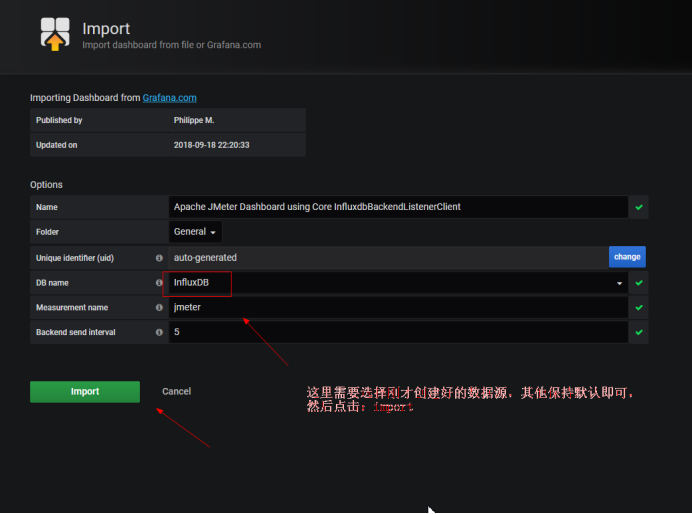Click the 'Backend send interval' row label
Screen dimensions: 692x514
tap(75, 332)
